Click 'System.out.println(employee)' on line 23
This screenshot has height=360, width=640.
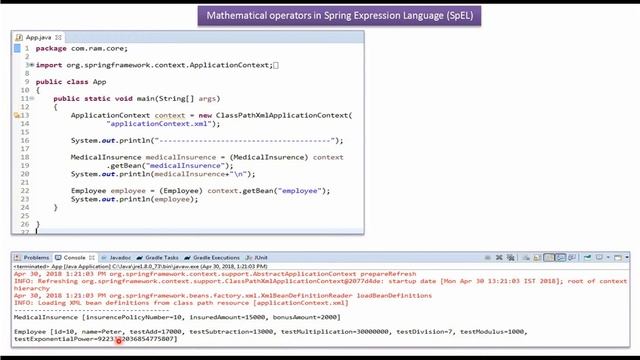(134, 199)
